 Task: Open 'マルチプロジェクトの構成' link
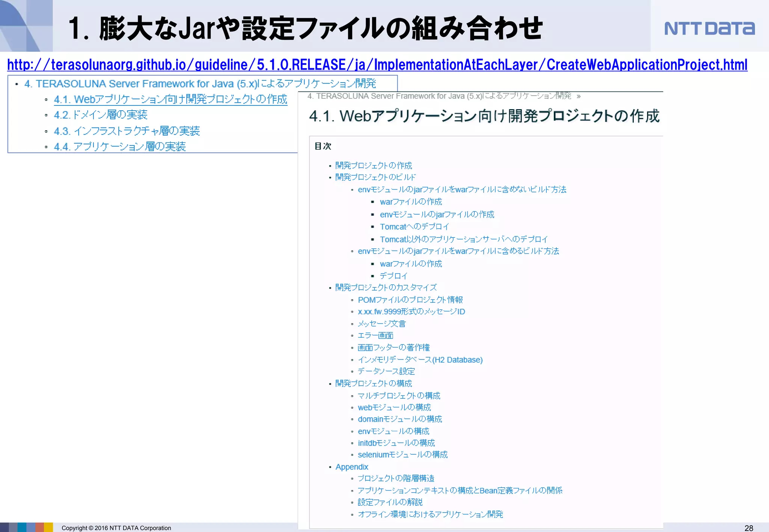[399, 396]
